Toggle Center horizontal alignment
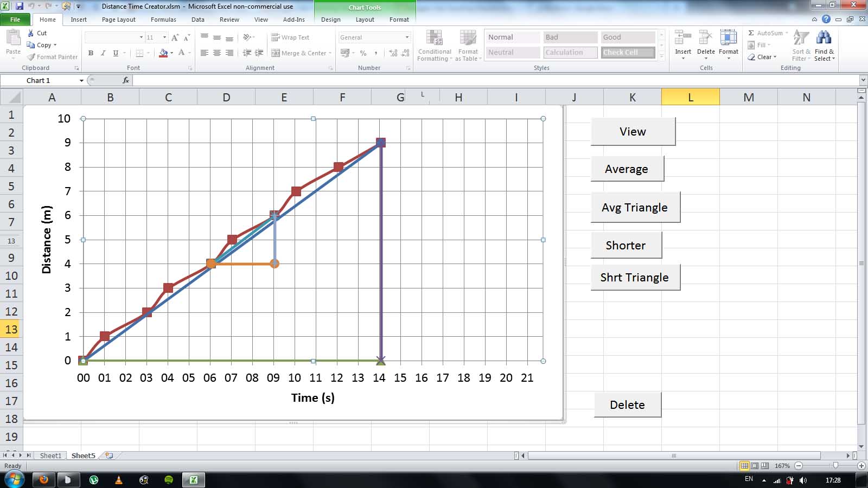The height and width of the screenshot is (488, 868). tap(216, 53)
